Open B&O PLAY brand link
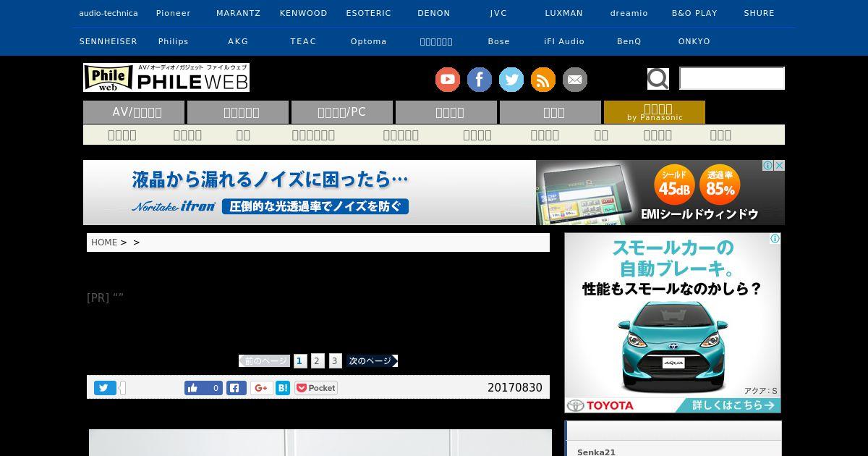 point(694,13)
